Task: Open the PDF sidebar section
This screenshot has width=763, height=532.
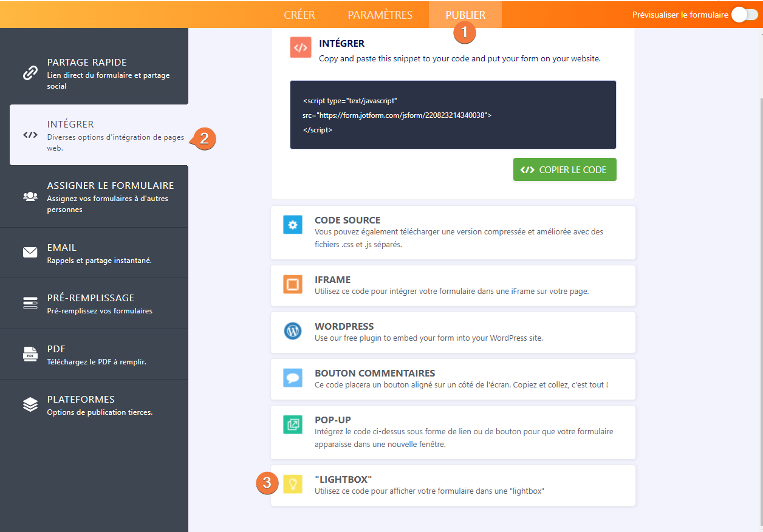Action: (x=94, y=354)
